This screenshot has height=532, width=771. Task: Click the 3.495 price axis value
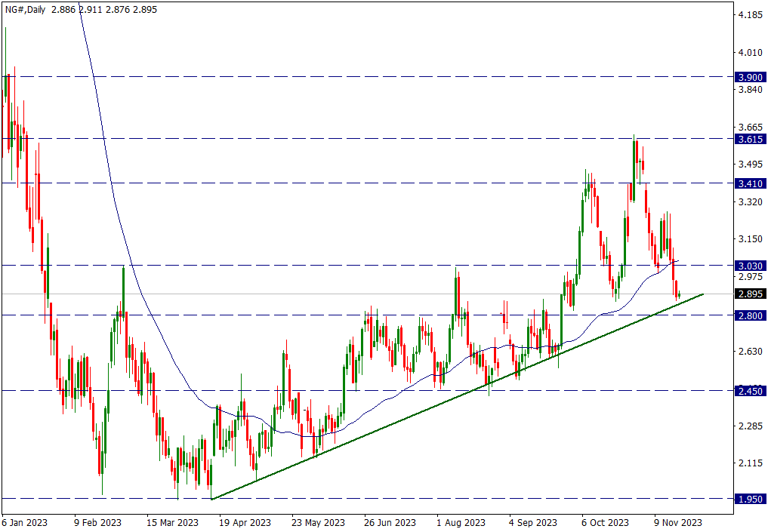pyautogui.click(x=751, y=164)
